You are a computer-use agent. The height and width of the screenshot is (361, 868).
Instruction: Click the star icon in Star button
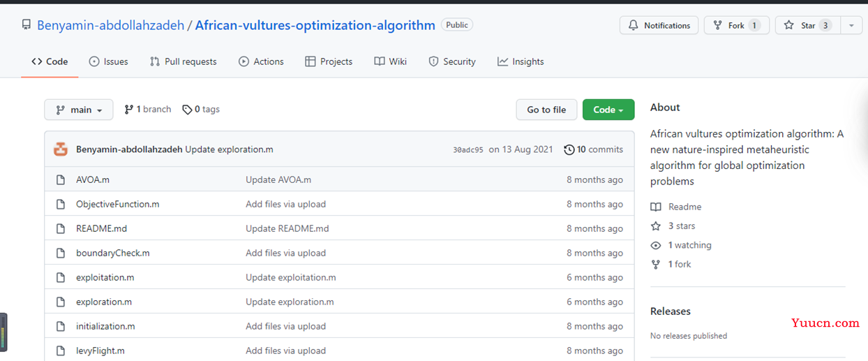(788, 25)
